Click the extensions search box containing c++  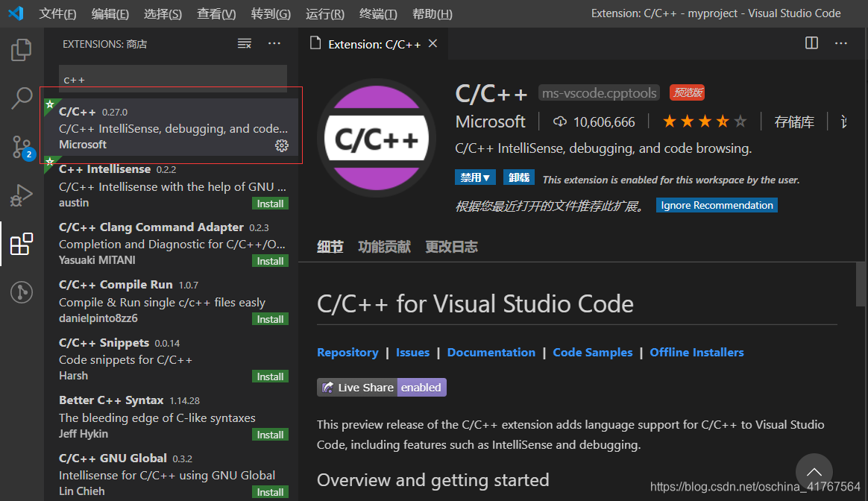(173, 79)
